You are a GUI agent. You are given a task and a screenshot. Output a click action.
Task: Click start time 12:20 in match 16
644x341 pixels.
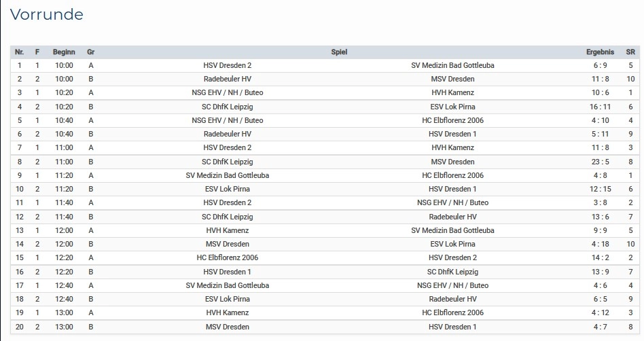point(64,272)
